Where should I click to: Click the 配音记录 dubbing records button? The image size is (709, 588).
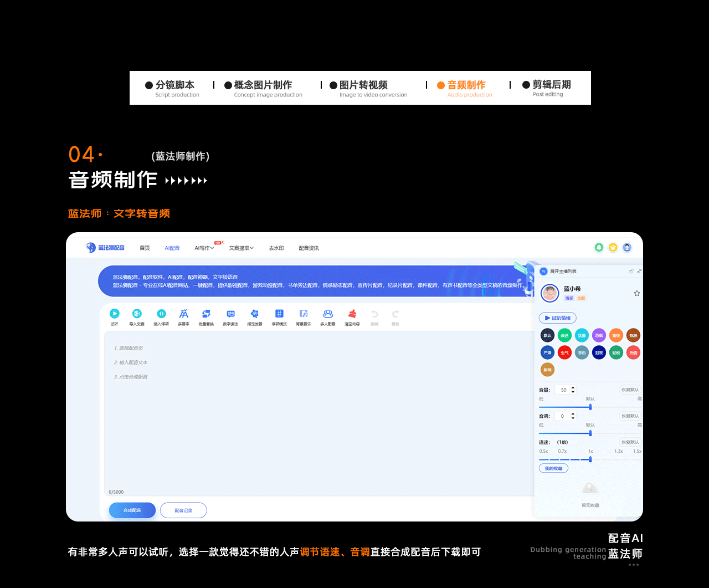pyautogui.click(x=183, y=510)
